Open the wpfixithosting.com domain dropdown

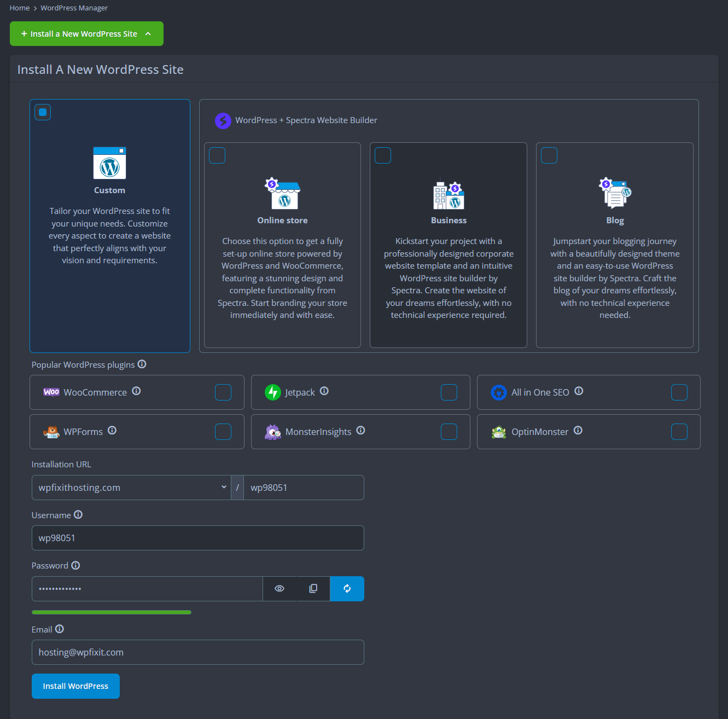tap(131, 488)
